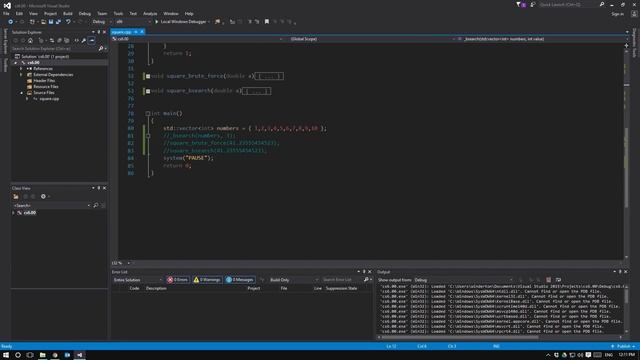640x360 pixels.
Task: Click the Open File toolbar icon
Action: coord(43,22)
